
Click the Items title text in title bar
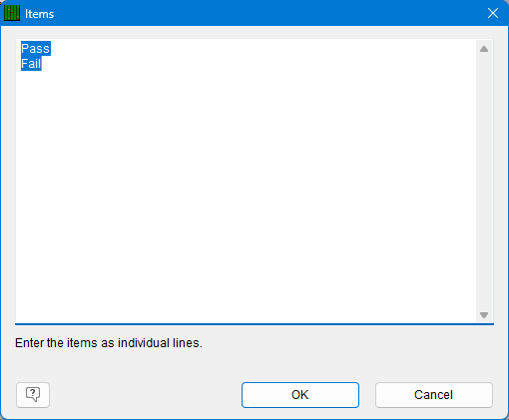39,14
